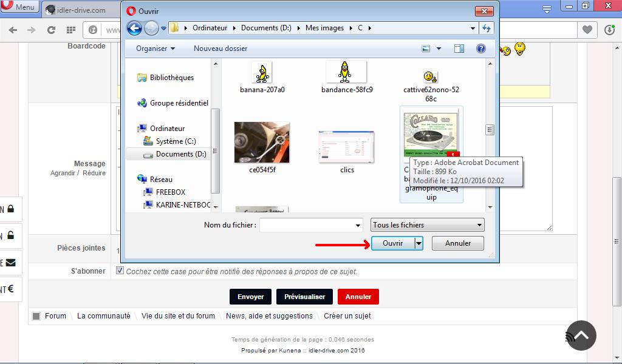622x364 pixels.
Task: Click the change view icon
Action: (x=426, y=49)
